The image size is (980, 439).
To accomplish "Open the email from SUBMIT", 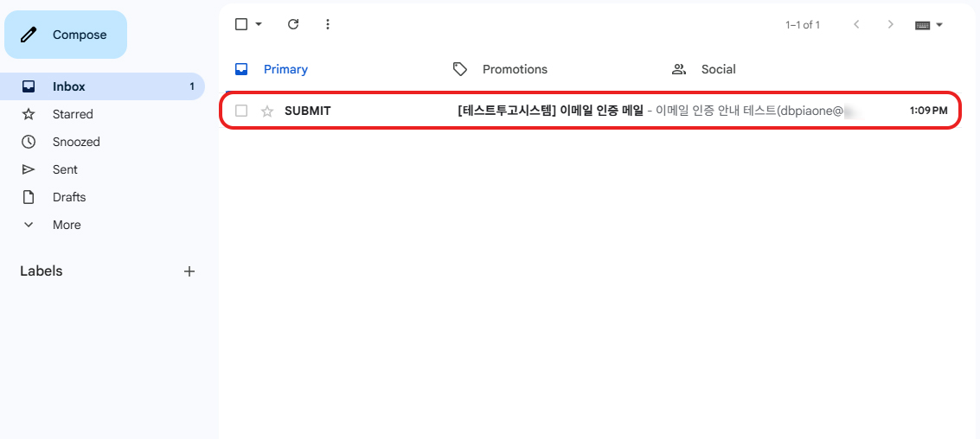I will click(591, 111).
